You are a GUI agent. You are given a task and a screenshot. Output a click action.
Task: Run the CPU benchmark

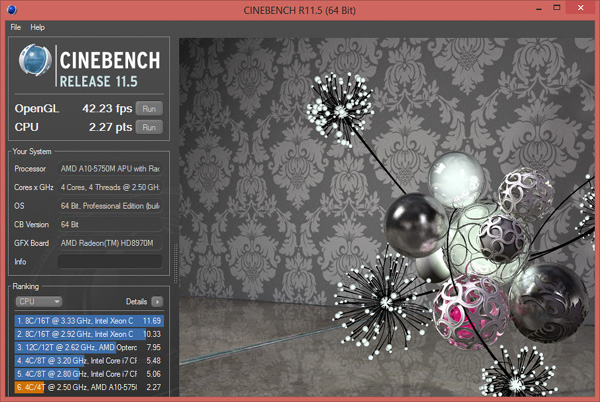pos(149,127)
